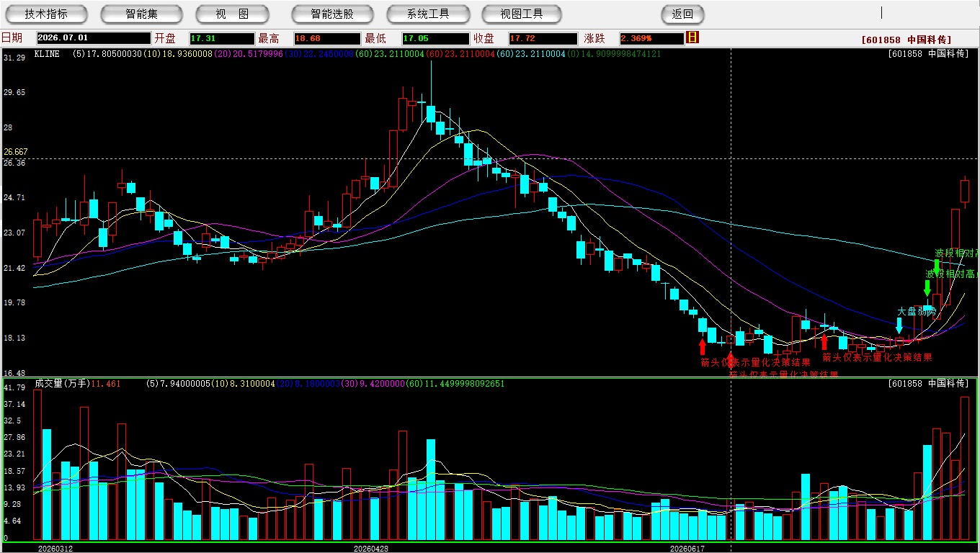Click the MA10 value (10)18.9360008
The width and height of the screenshot is (980, 553).
point(178,54)
